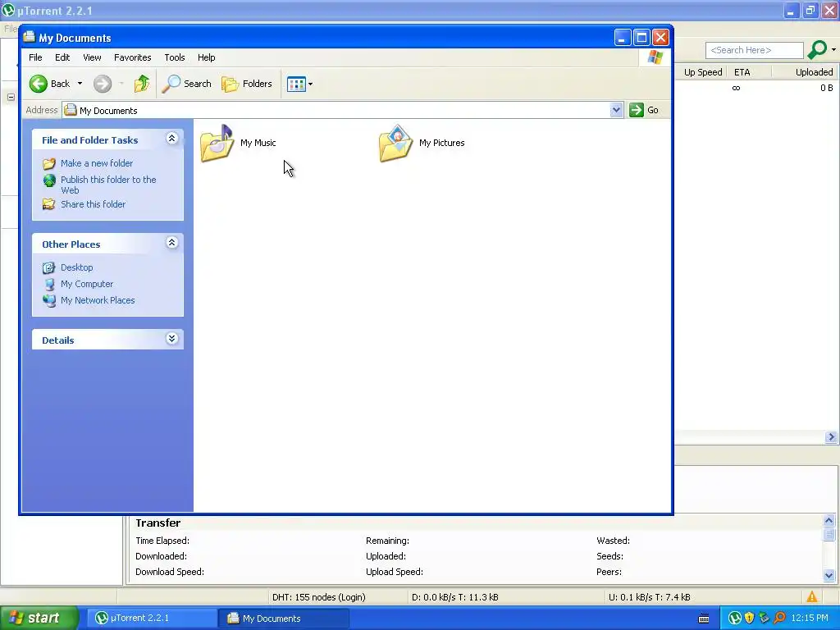Sort by Up Speed column in µTorrent

pos(703,72)
